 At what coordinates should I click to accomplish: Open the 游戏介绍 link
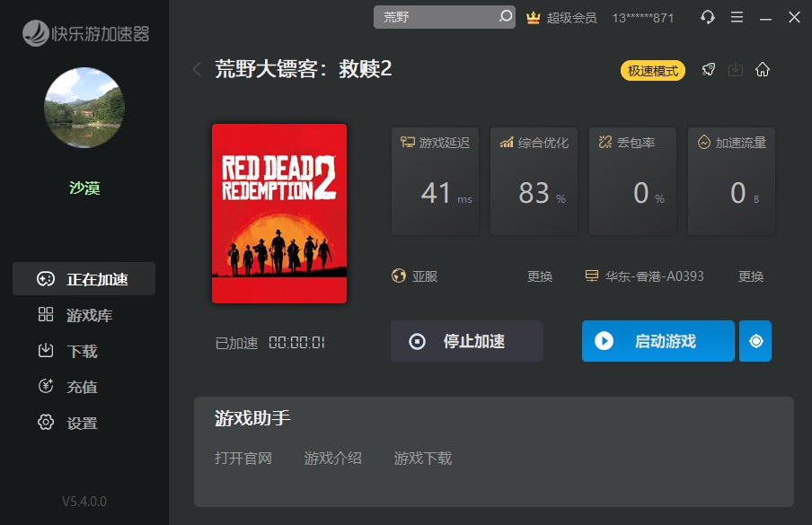pos(333,459)
